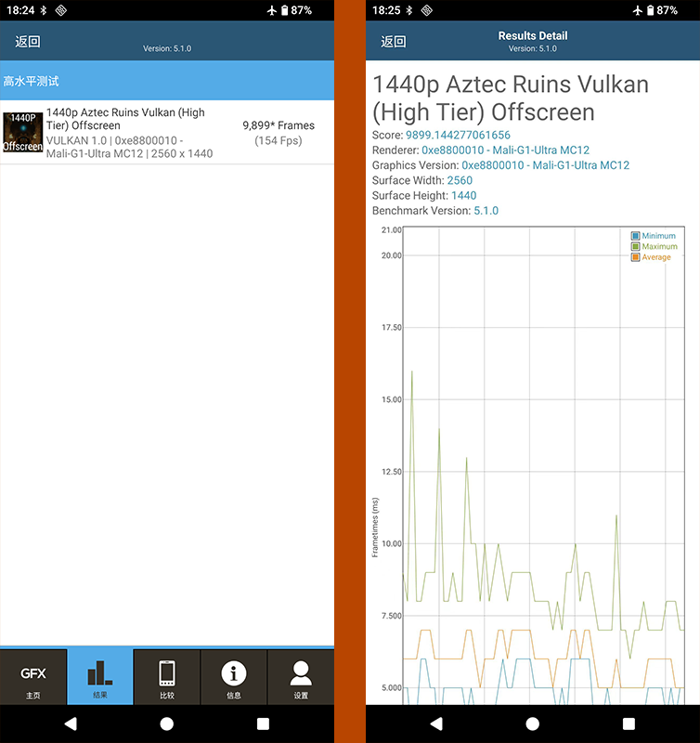Open the settings person-icon tab
700x743 pixels.
[301, 677]
